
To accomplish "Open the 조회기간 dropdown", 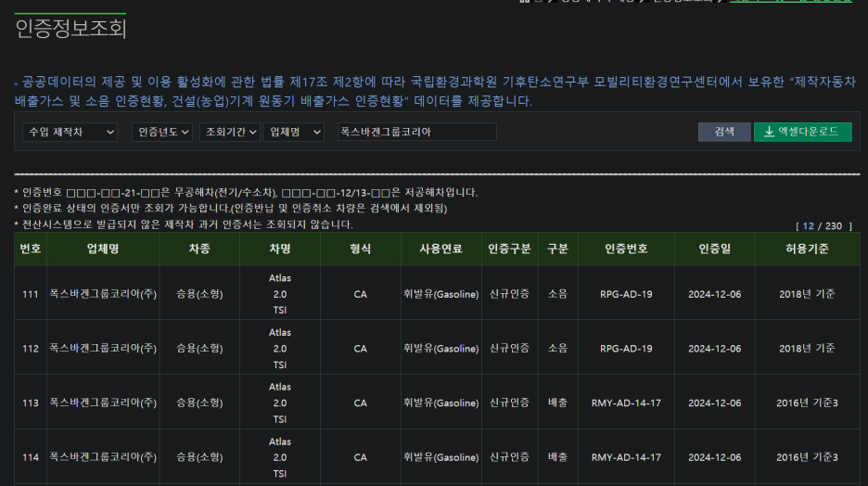I will 230,132.
